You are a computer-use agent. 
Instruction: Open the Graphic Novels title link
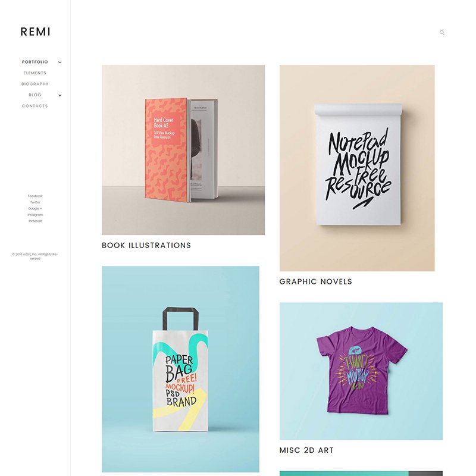[x=316, y=281]
